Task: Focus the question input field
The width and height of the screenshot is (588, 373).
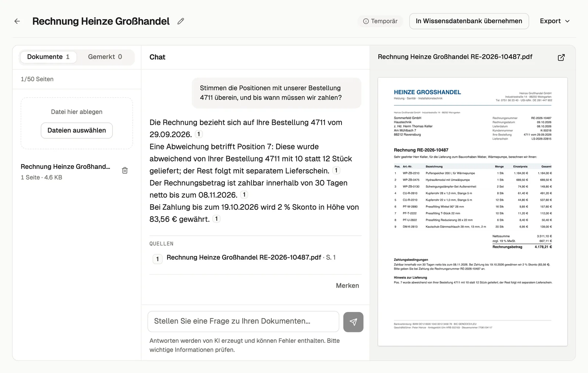Action: pos(243,322)
